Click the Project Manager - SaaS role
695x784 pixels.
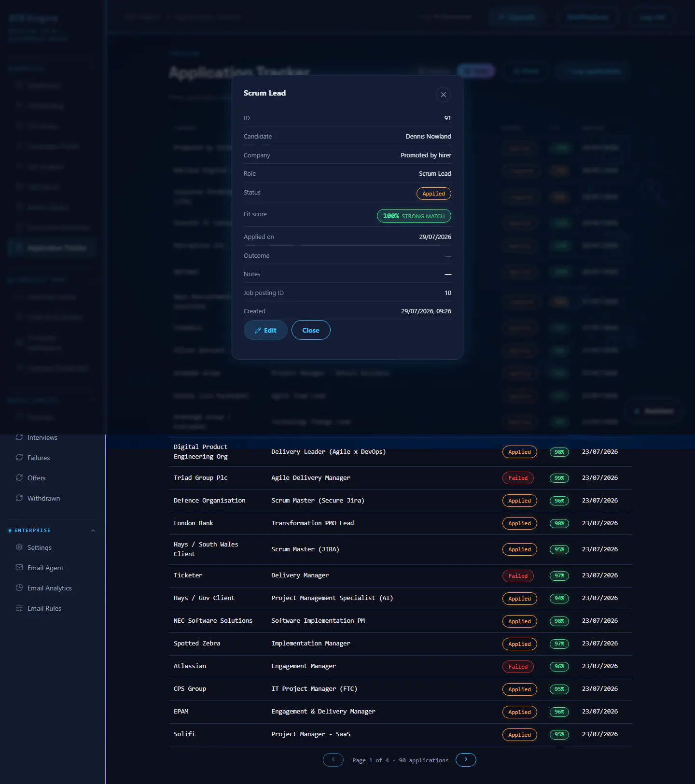[311, 734]
